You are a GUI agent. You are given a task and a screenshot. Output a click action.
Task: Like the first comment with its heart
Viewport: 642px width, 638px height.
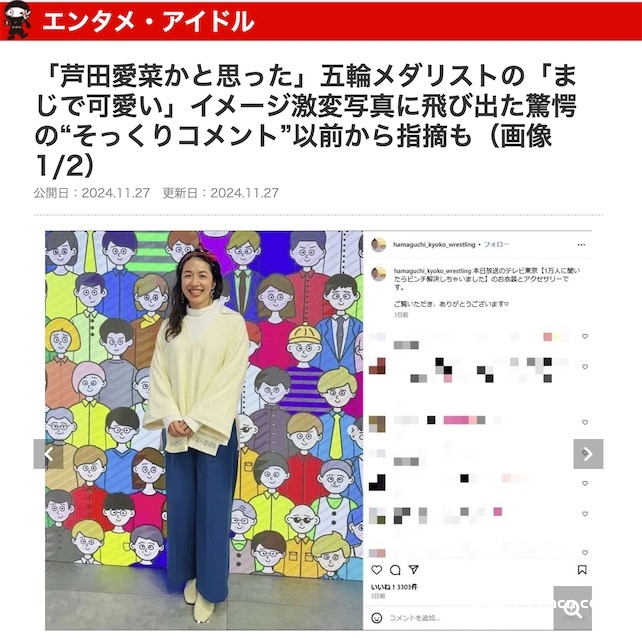click(585, 336)
